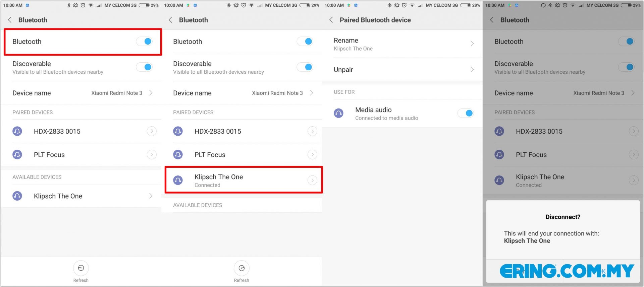
Task: Open PLT Focus details arrow in first screenshot
Action: (x=152, y=154)
